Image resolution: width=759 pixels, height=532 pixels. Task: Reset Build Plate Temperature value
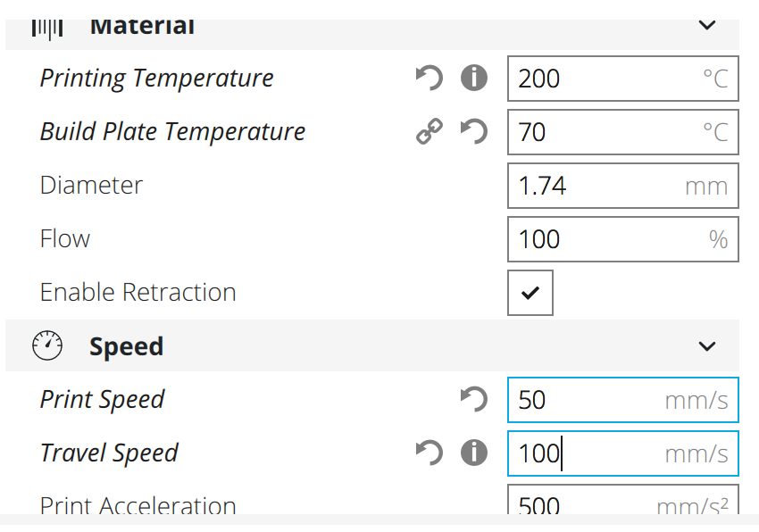pos(474,132)
